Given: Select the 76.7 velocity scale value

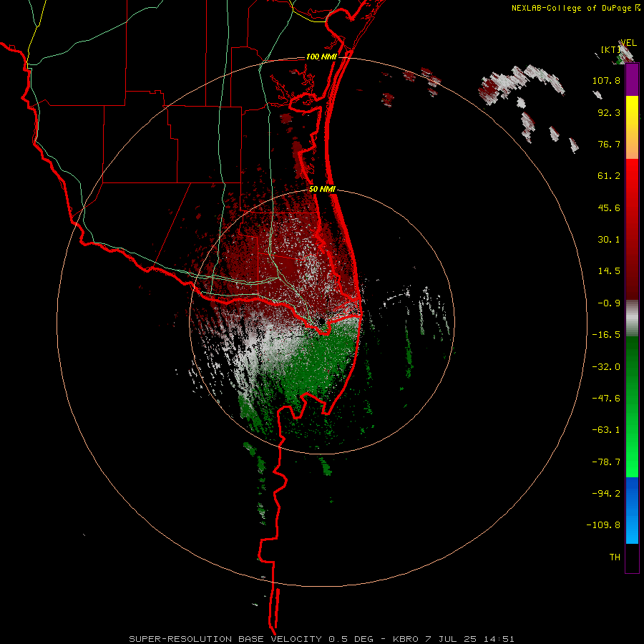Looking at the screenshot, I should pos(609,144).
